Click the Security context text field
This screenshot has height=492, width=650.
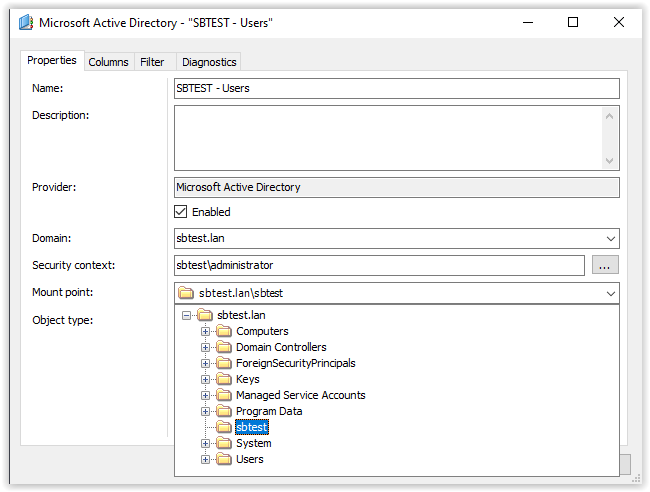pos(379,265)
